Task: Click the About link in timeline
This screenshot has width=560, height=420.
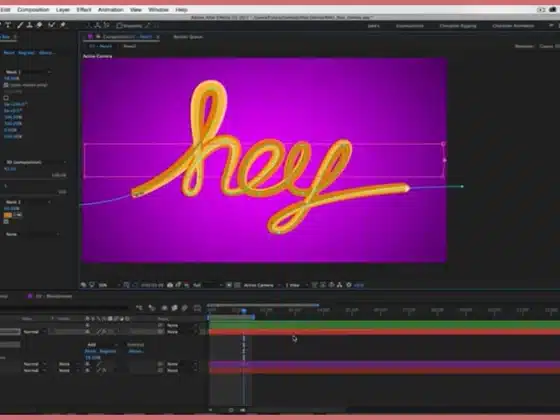Action: [136, 351]
